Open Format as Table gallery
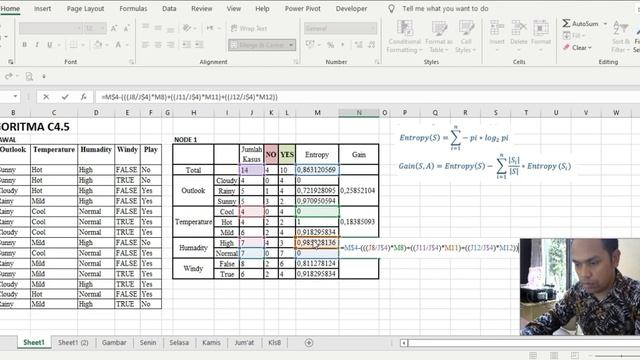Screen dimensions: 640x360 pyautogui.click(x=439, y=36)
